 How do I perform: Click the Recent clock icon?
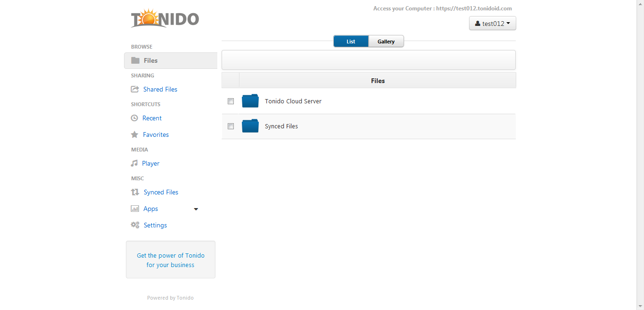(134, 118)
